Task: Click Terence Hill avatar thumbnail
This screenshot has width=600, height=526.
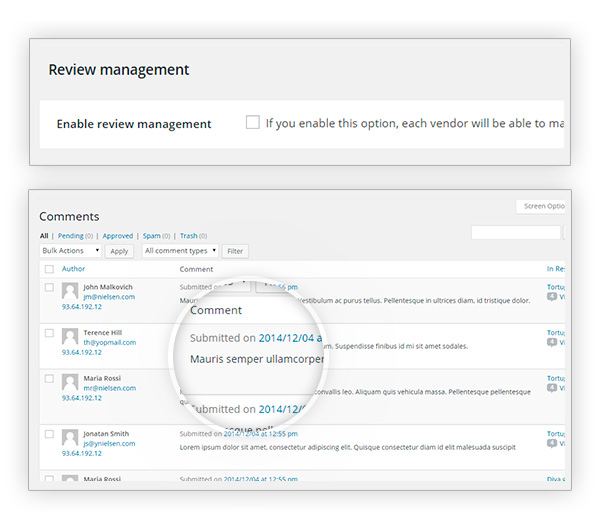Action: tap(70, 337)
